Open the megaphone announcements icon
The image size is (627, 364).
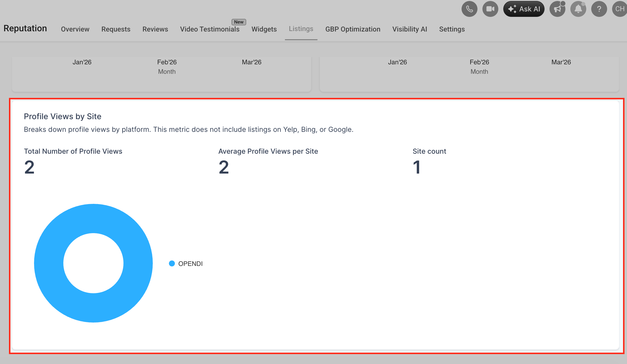[x=557, y=9]
